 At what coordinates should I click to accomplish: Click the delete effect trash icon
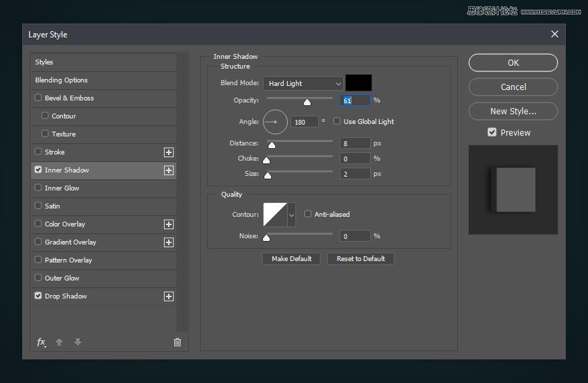coord(177,342)
